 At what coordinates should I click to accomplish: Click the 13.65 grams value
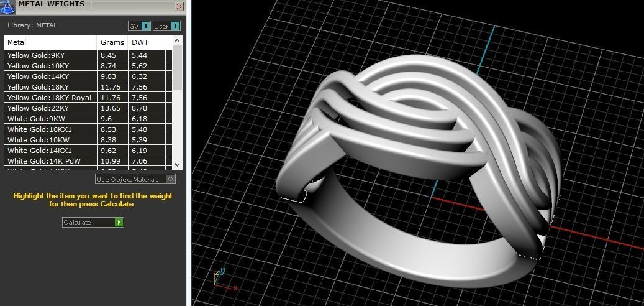click(x=111, y=108)
